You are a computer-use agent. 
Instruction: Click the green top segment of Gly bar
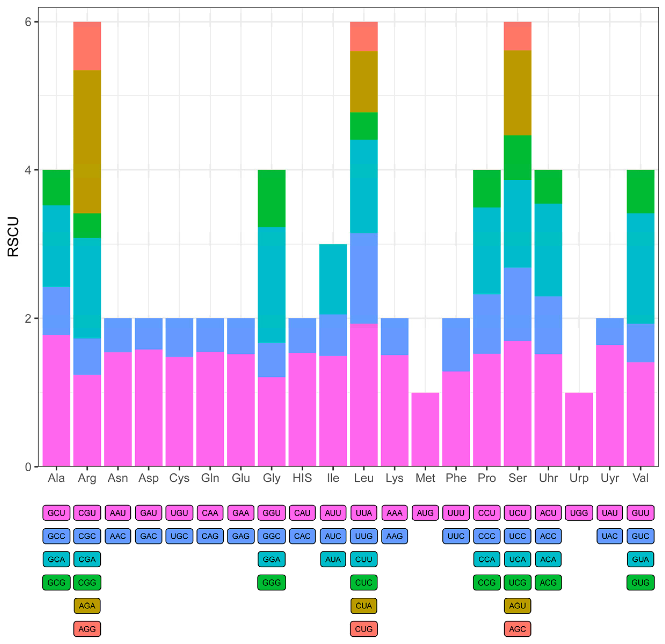tap(271, 198)
